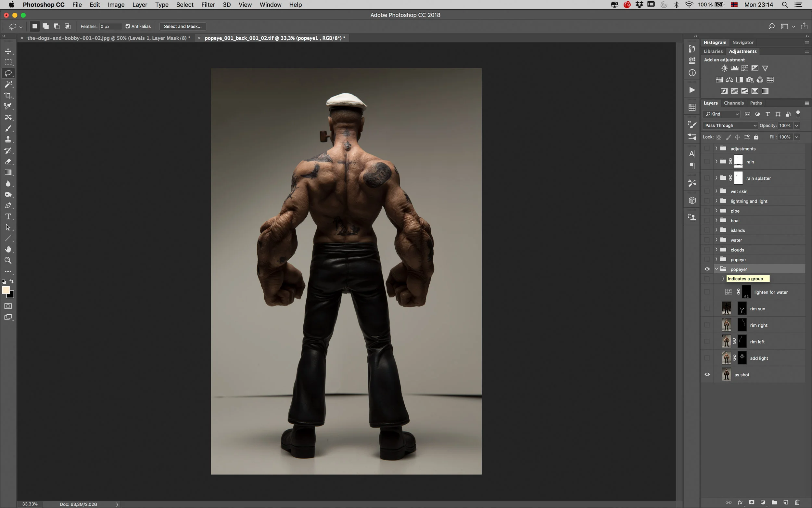
Task: Add a Levels adjustment
Action: click(734, 69)
